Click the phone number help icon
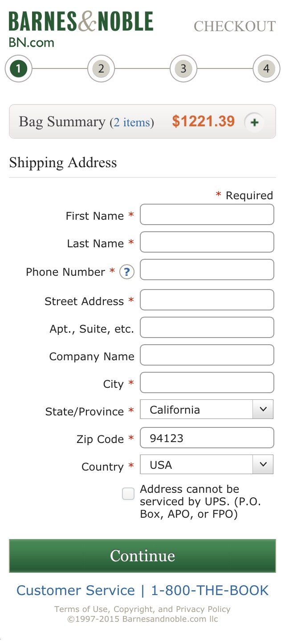Viewport: 285px width, 644px height. pyautogui.click(x=126, y=272)
